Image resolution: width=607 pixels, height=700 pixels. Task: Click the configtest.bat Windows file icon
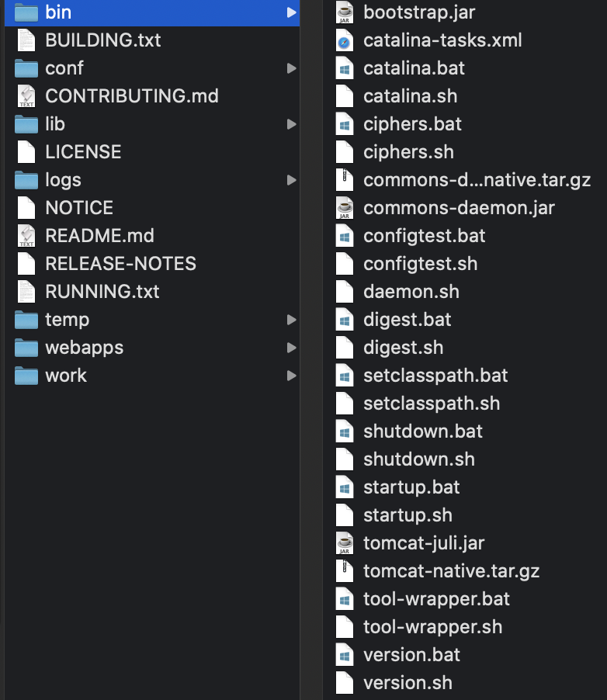pos(345,236)
